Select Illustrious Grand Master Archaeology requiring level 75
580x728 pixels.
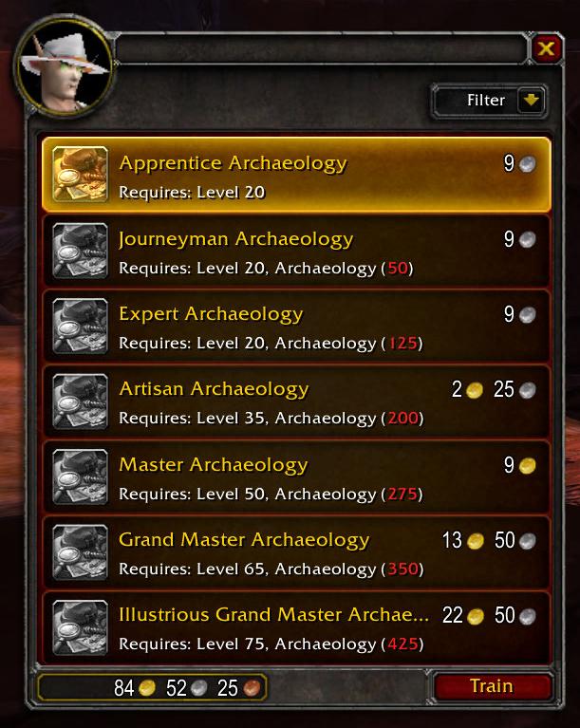(x=296, y=627)
